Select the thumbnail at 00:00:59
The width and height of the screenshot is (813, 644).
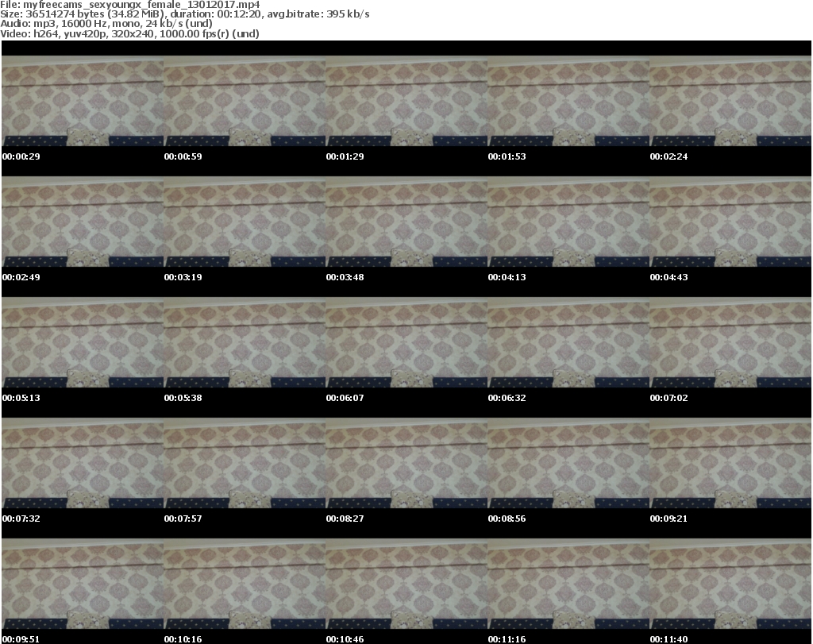[x=245, y=101]
